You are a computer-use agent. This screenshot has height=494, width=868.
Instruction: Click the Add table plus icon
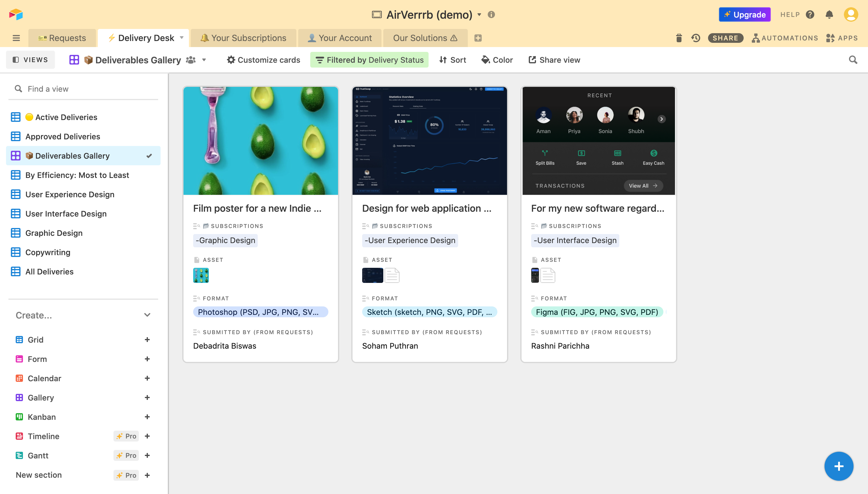[478, 38]
